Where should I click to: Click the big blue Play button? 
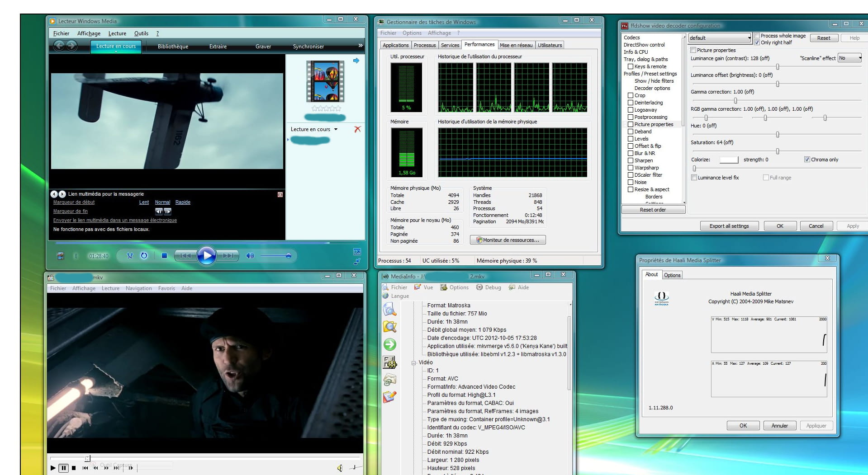click(207, 256)
